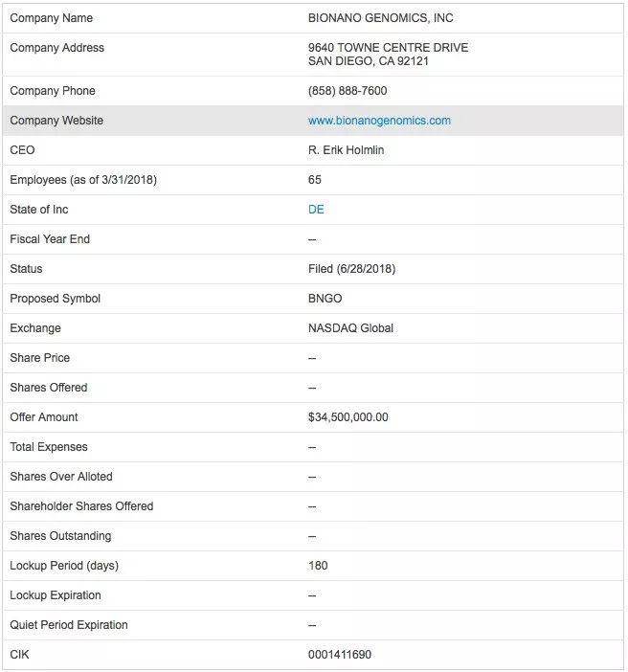The image size is (628, 672).
Task: Select the Filed (6/28/2018) status value
Action: point(351,269)
